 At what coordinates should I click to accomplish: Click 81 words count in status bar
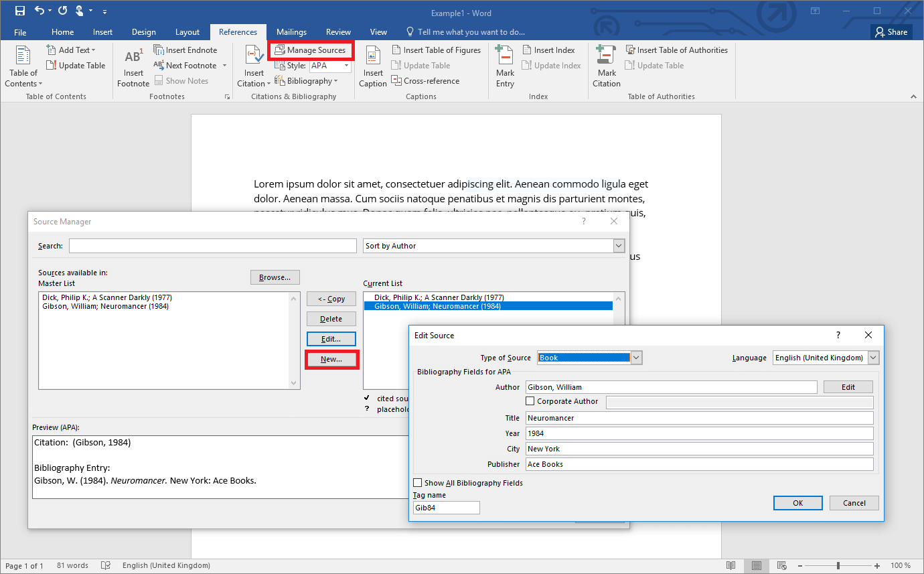point(72,566)
